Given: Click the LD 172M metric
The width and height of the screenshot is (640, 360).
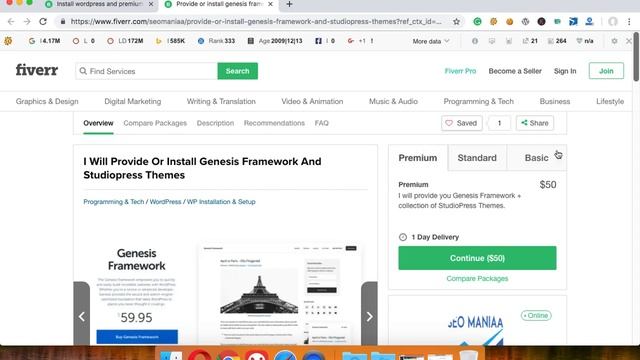Looking at the screenshot, I should pos(125,41).
